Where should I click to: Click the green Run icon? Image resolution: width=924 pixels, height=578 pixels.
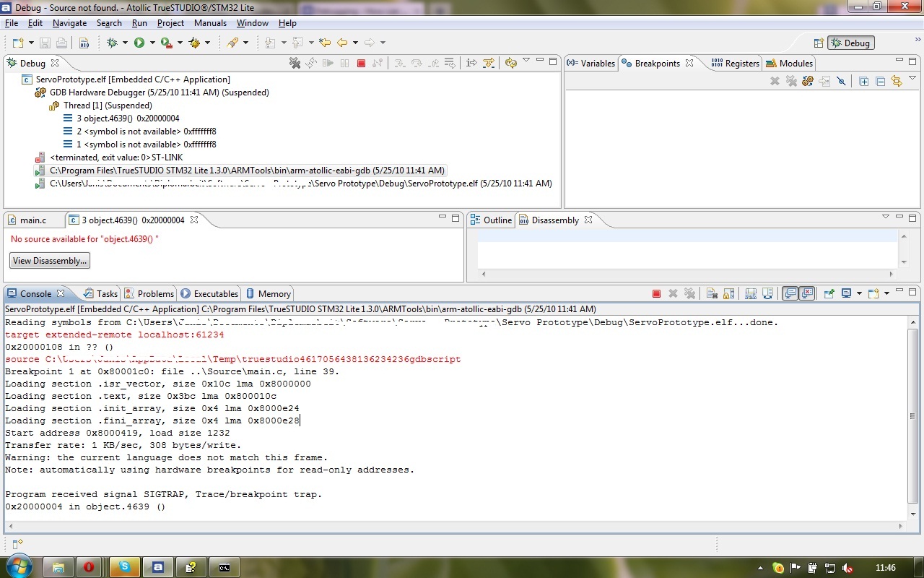coord(139,43)
